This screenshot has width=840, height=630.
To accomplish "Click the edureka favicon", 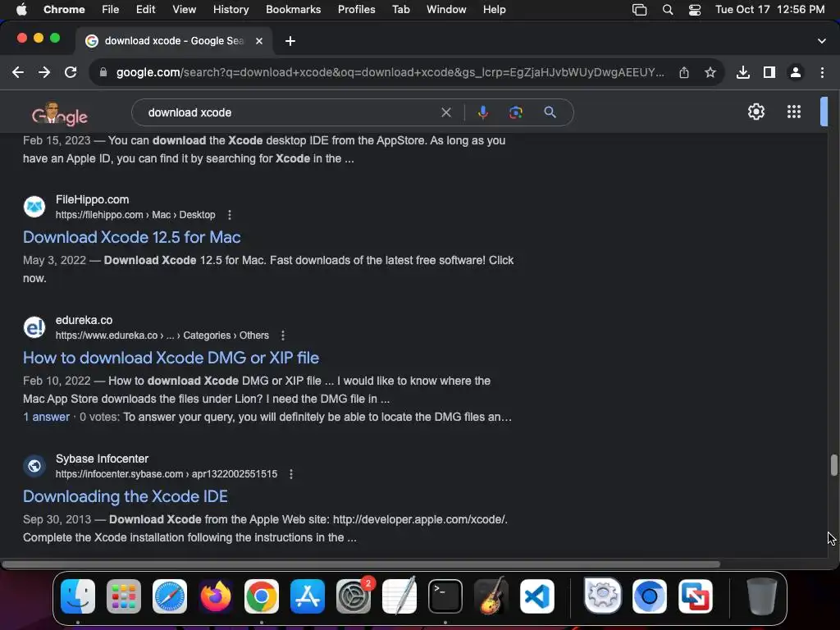I will pyautogui.click(x=34, y=327).
